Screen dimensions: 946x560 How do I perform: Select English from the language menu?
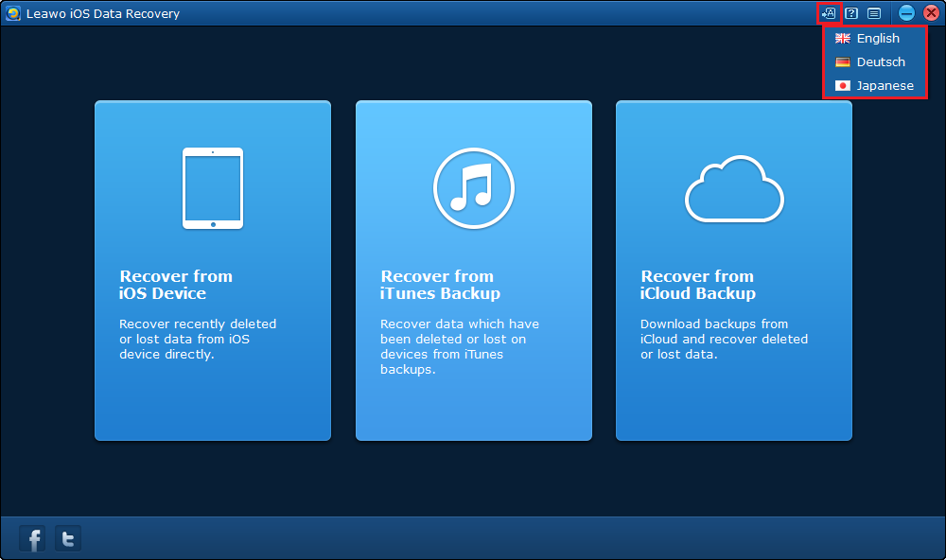878,39
